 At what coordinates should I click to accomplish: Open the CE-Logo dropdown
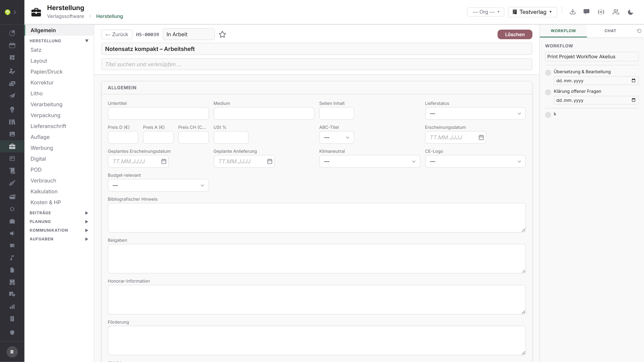(475, 161)
